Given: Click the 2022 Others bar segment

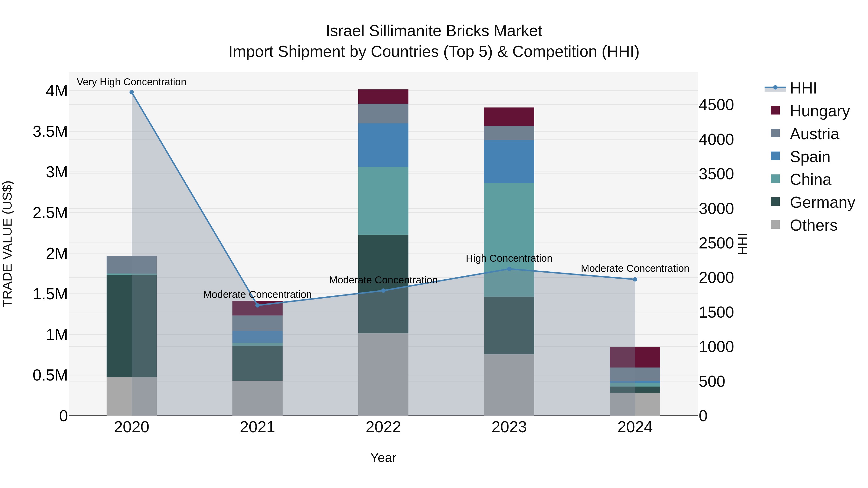Looking at the screenshot, I should 383,374.
